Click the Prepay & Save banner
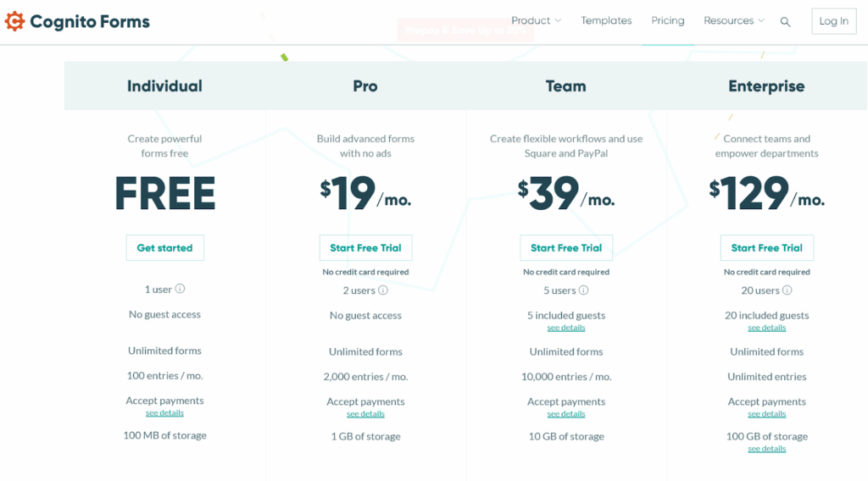This screenshot has width=868, height=481. [465, 30]
